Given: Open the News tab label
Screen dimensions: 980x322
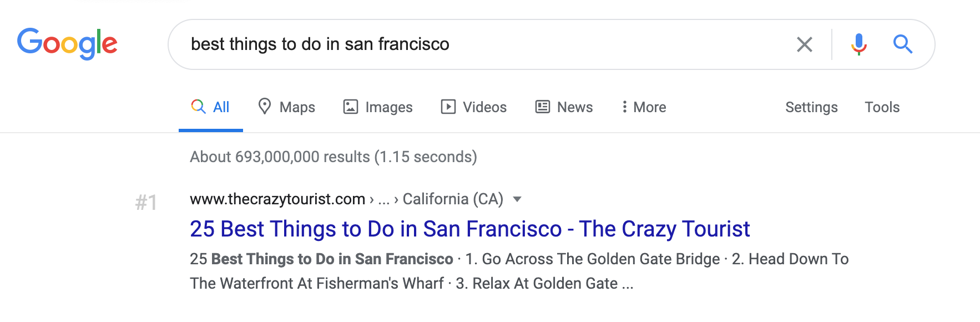Looking at the screenshot, I should click(x=575, y=107).
